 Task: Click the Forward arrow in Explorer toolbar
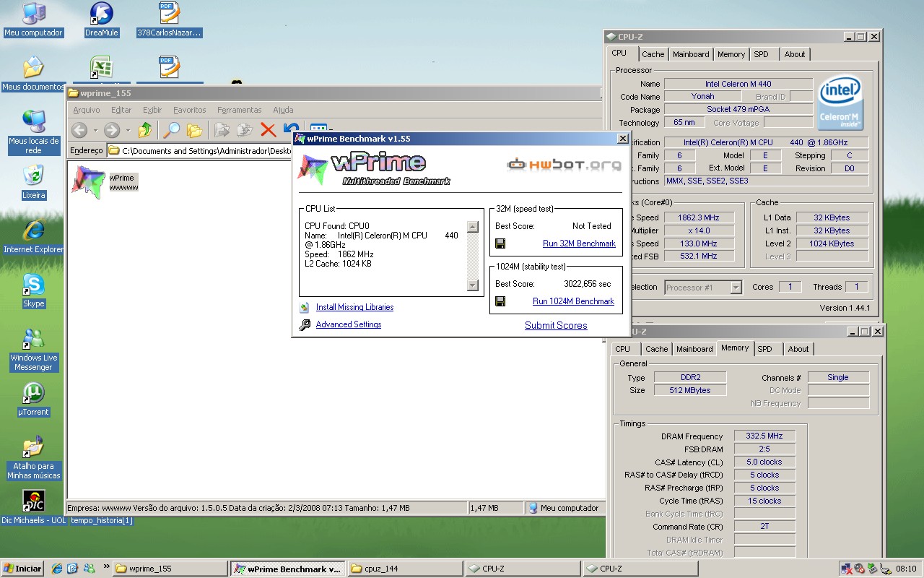coord(111,130)
